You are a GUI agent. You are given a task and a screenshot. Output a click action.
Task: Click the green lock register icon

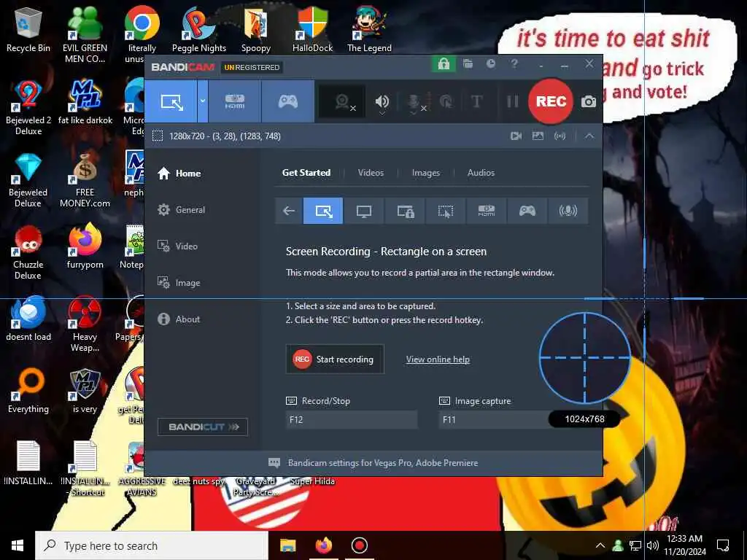(444, 64)
